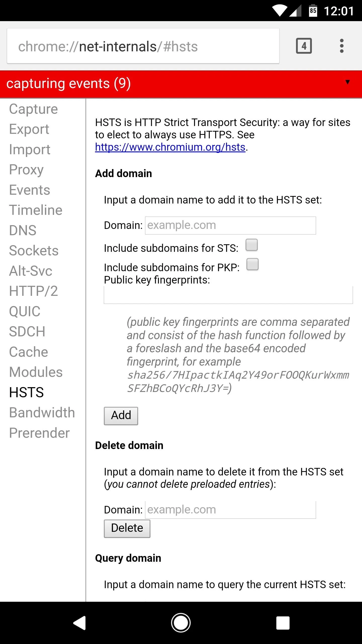
Task: Open the Bandwidth tab
Action: 42,413
